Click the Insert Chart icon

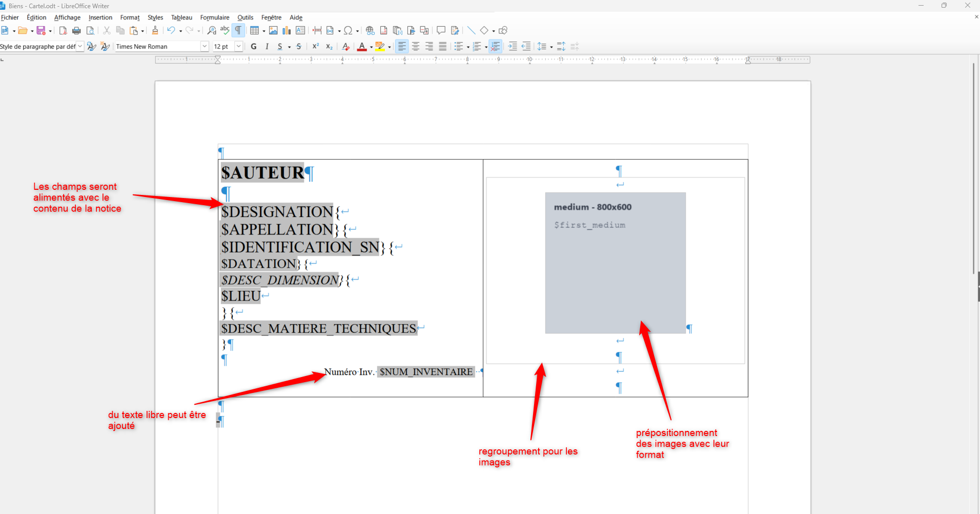(287, 30)
